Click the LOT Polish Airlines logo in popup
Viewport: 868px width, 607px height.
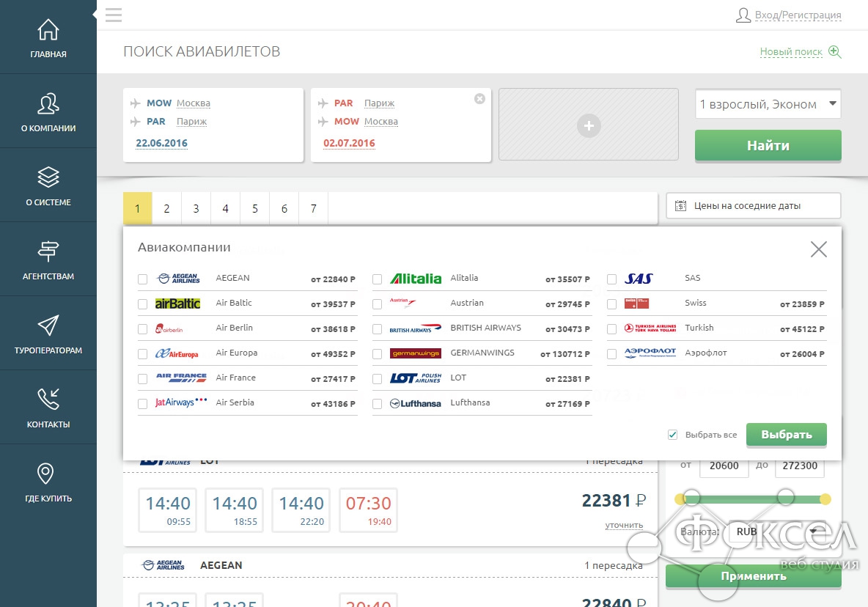[416, 378]
